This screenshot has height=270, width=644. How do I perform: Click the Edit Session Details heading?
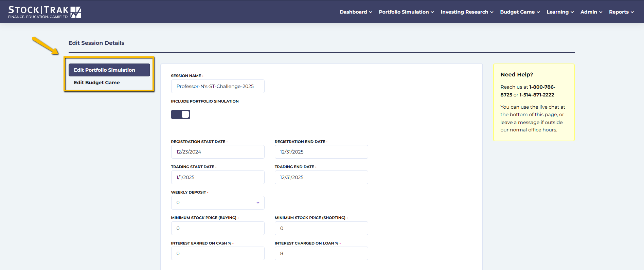point(96,43)
